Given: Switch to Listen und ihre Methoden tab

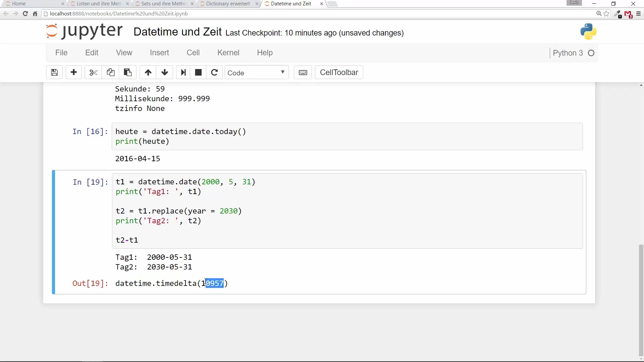Looking at the screenshot, I should point(99,4).
